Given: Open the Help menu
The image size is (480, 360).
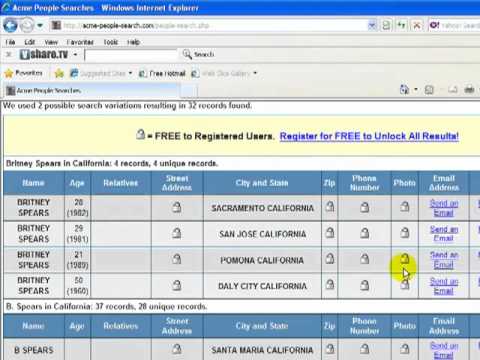Looking at the screenshot, I should pos(133,42).
